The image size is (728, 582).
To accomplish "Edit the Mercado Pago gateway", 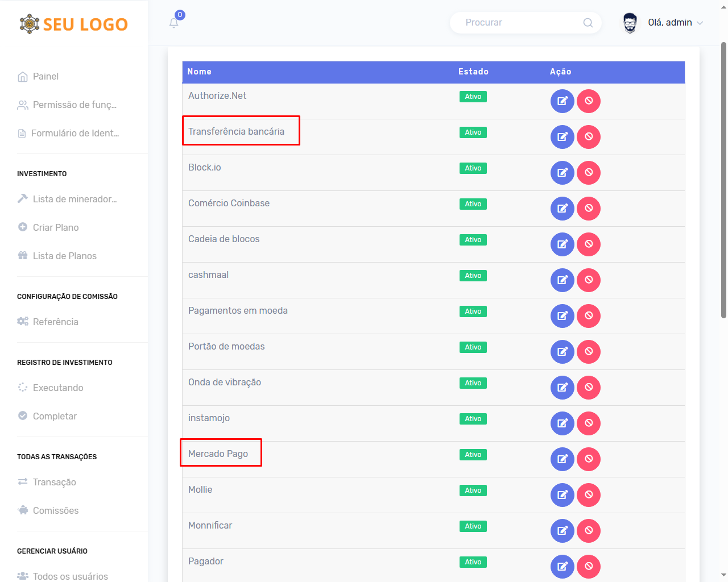I will [562, 459].
